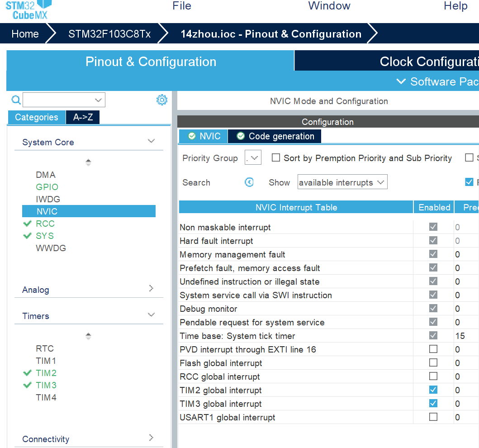Image resolution: width=479 pixels, height=448 pixels.
Task: Select GPIO in System Core list
Action: click(47, 187)
